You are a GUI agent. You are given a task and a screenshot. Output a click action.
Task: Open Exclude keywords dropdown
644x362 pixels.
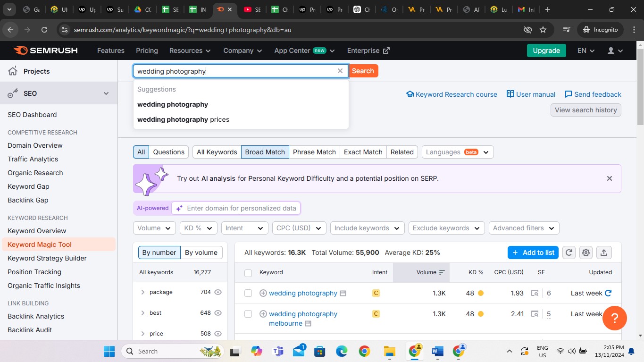pos(447,228)
